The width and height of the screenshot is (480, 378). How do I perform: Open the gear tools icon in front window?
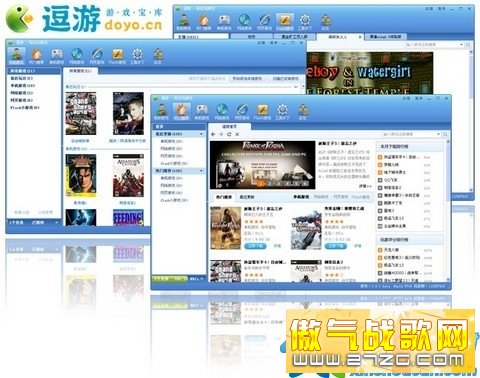(282, 111)
